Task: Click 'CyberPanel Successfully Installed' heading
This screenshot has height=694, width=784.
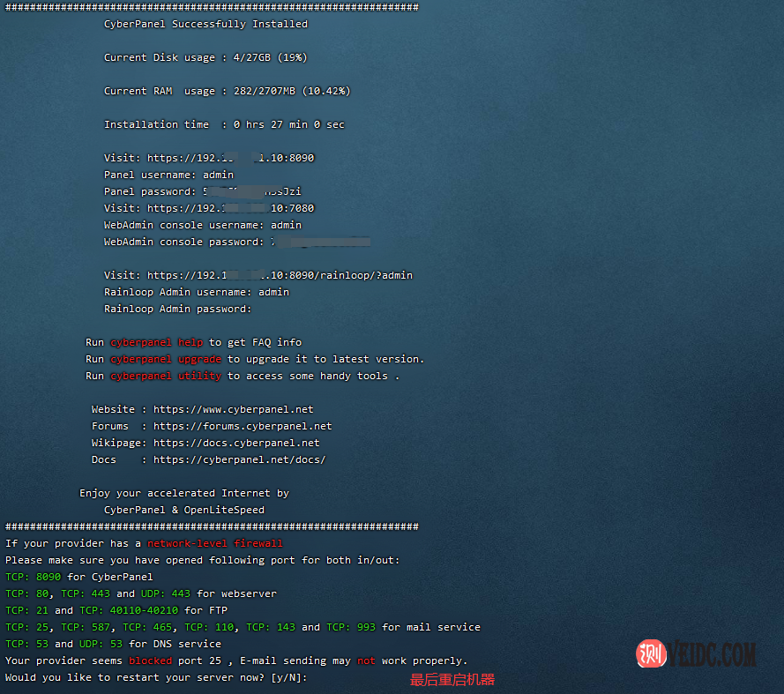Action: pyautogui.click(x=205, y=24)
